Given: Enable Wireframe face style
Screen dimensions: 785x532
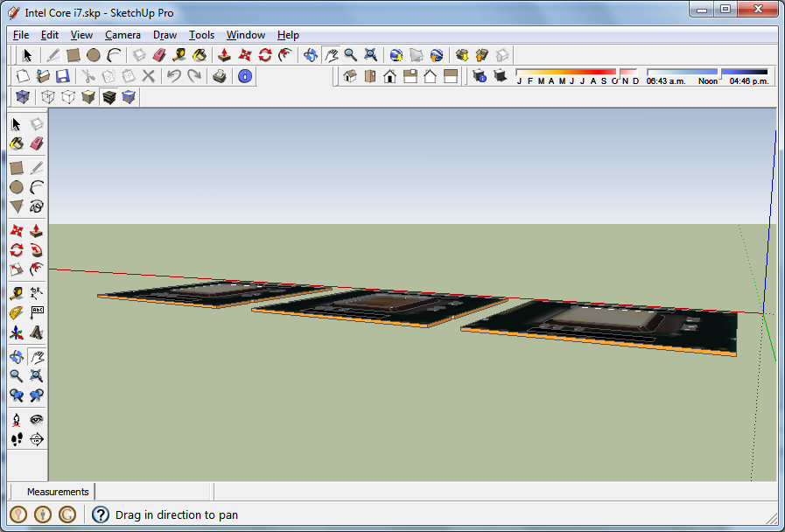Looking at the screenshot, I should coord(48,96).
